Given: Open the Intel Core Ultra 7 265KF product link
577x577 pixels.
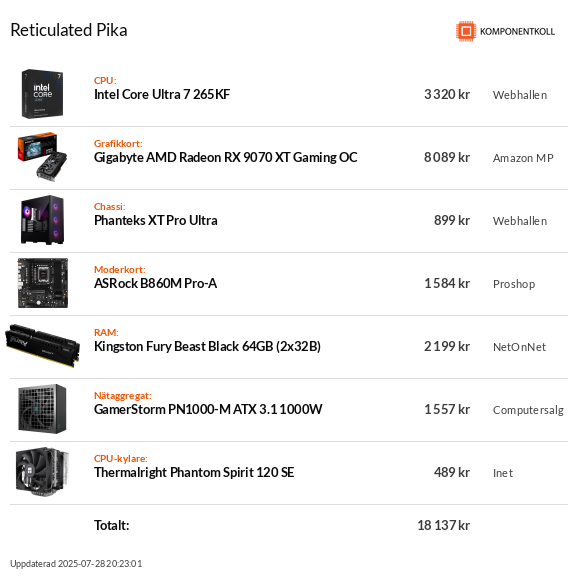Looking at the screenshot, I should (x=162, y=95).
